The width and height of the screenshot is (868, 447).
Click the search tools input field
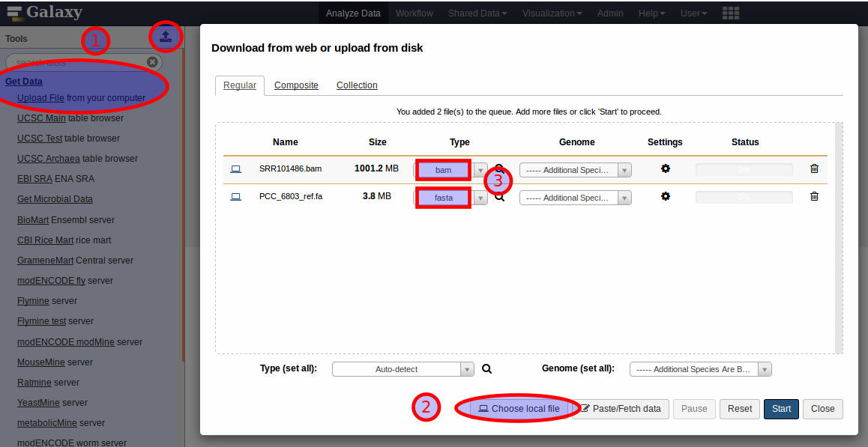click(83, 62)
